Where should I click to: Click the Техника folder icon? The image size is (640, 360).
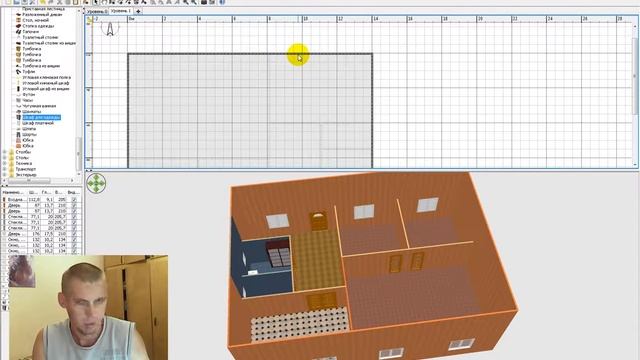point(11,163)
